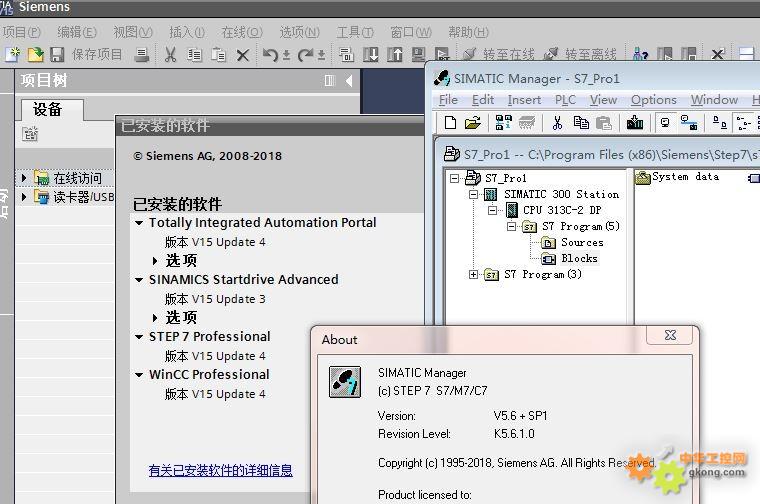Save project using the floppy disk icon
This screenshot has height=504, width=760.
pos(57,54)
